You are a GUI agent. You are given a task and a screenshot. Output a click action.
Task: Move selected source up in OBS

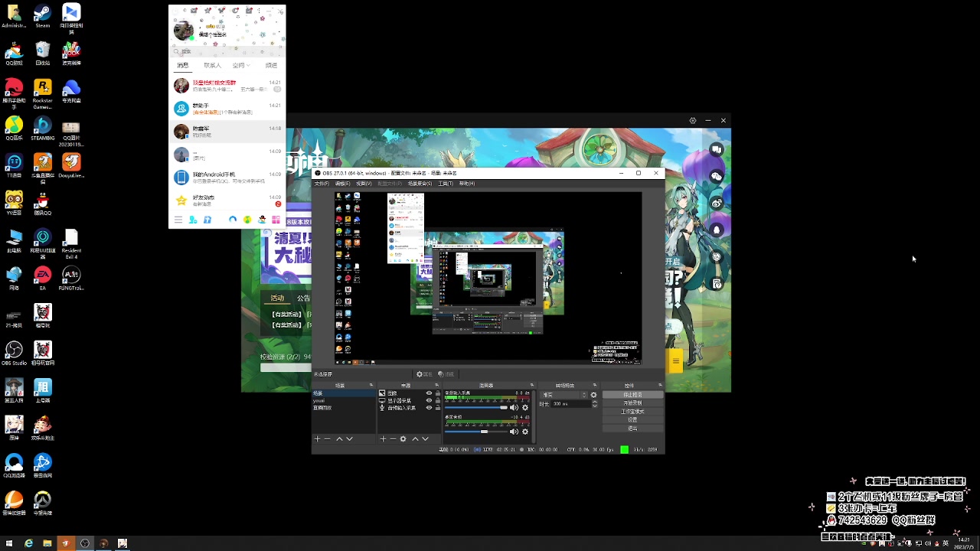point(415,439)
